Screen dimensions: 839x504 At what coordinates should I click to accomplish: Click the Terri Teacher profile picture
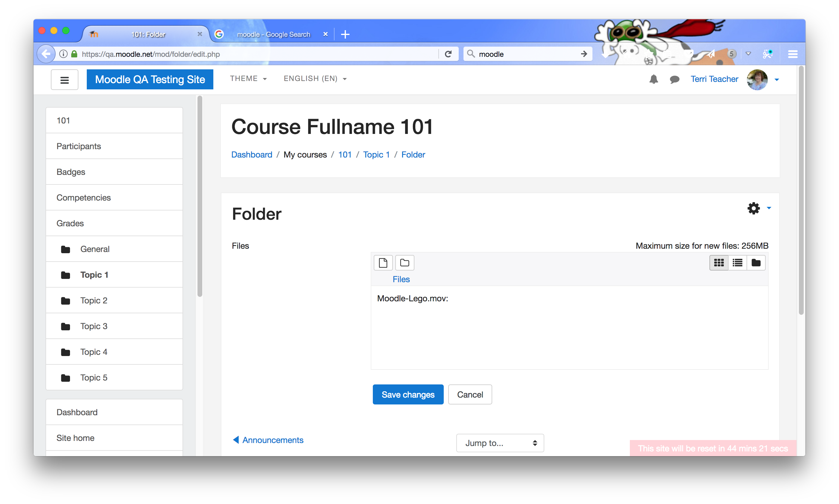tap(757, 80)
